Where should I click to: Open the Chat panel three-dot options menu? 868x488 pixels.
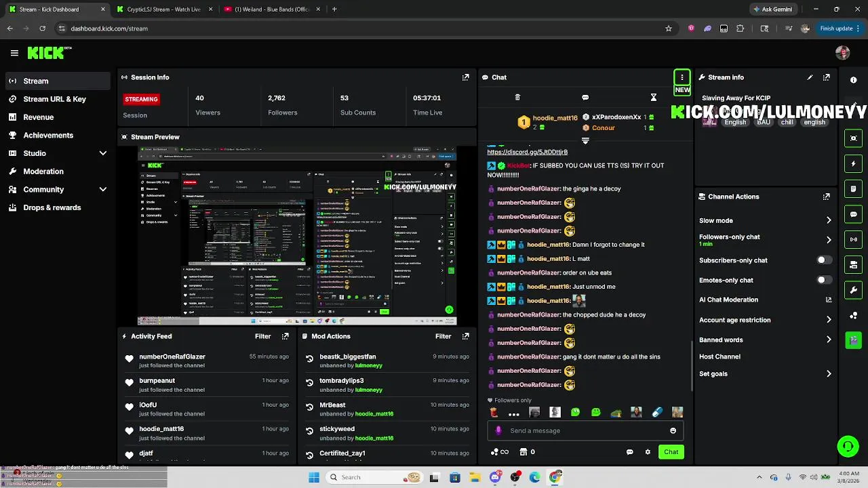[x=682, y=77]
